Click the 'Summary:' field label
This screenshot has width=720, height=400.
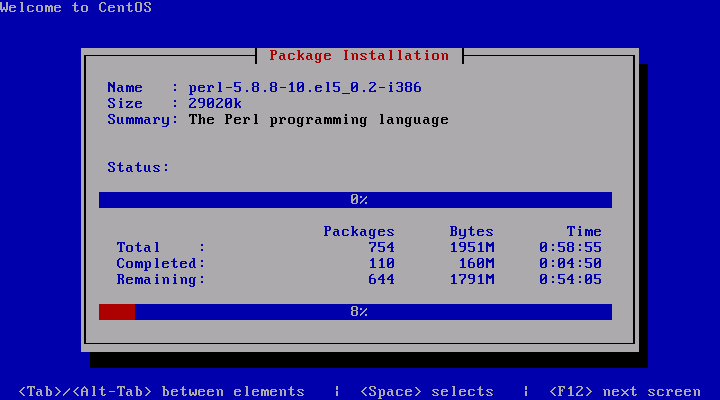(143, 120)
